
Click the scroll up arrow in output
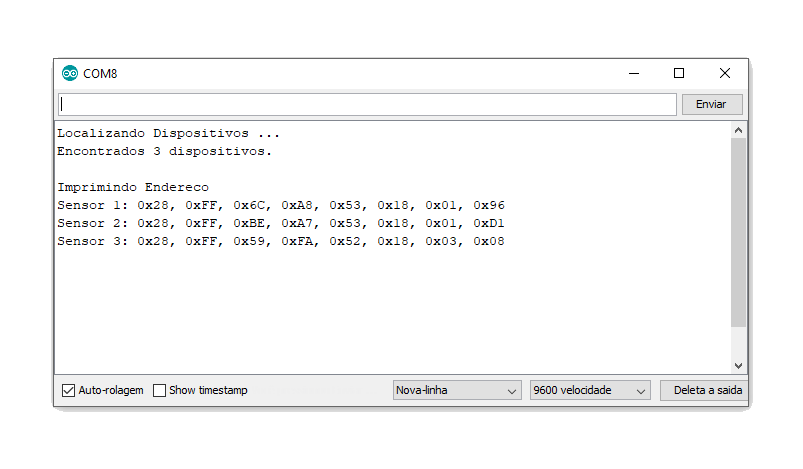point(739,131)
